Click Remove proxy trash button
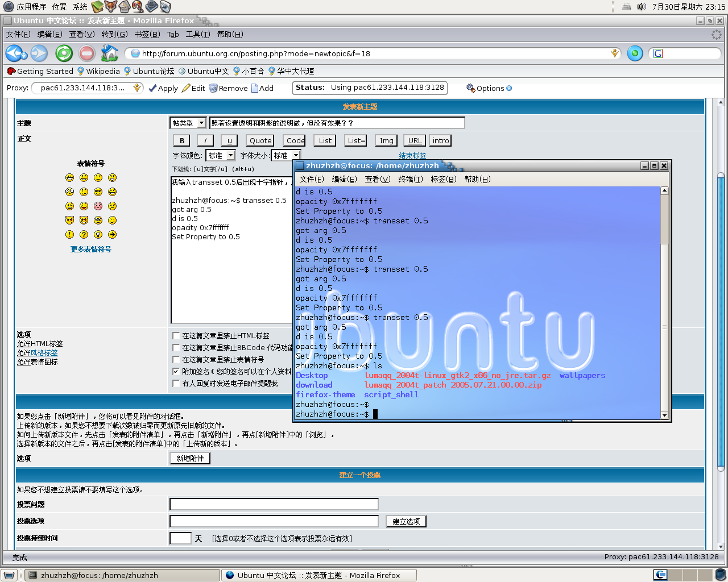Image resolution: width=728 pixels, height=582 pixels. [x=228, y=88]
